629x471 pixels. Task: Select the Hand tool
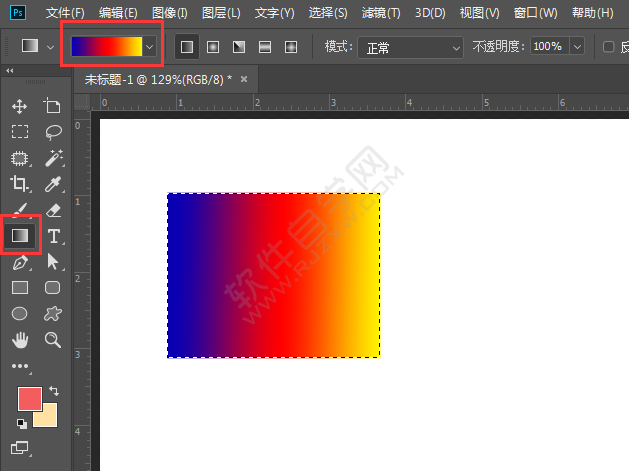click(20, 340)
